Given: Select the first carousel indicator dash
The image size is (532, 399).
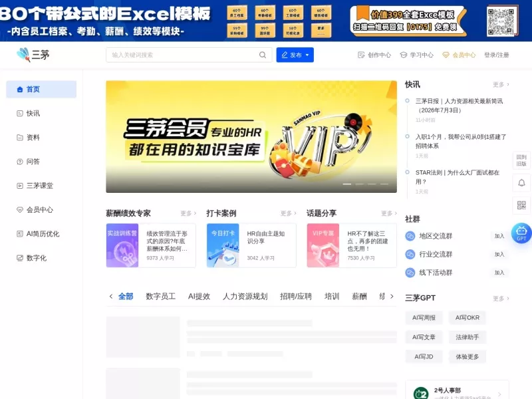Looking at the screenshot, I should coord(346,184).
